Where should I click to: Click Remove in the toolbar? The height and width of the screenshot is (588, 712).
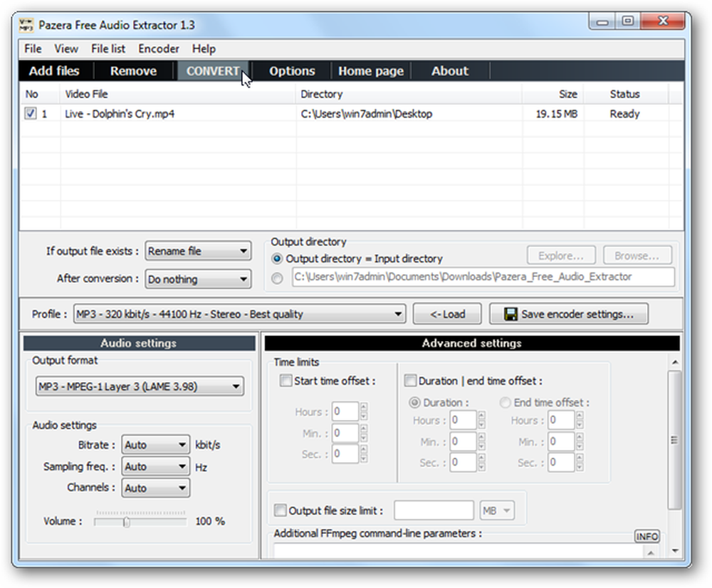coord(134,71)
